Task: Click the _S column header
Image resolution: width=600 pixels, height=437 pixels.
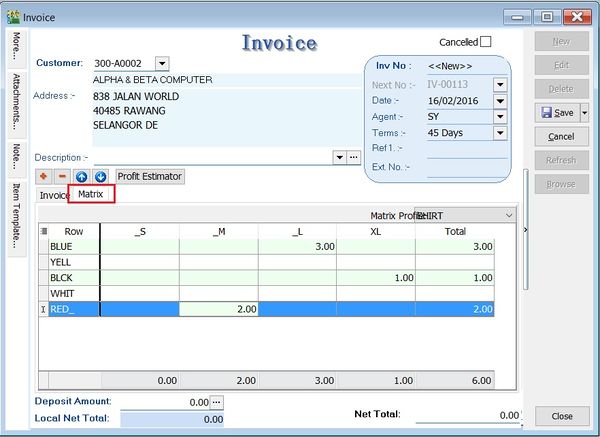Action: pos(140,231)
